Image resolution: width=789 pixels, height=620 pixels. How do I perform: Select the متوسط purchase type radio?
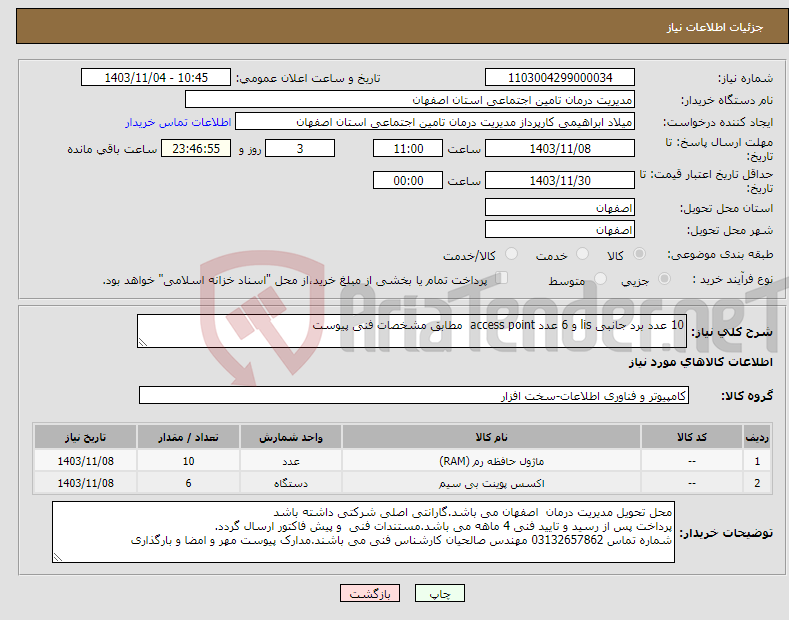(600, 278)
